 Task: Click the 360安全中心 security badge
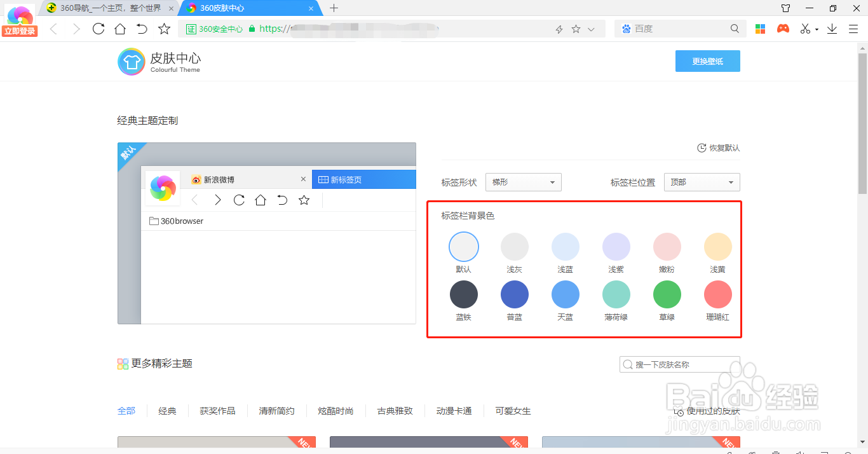pos(215,29)
